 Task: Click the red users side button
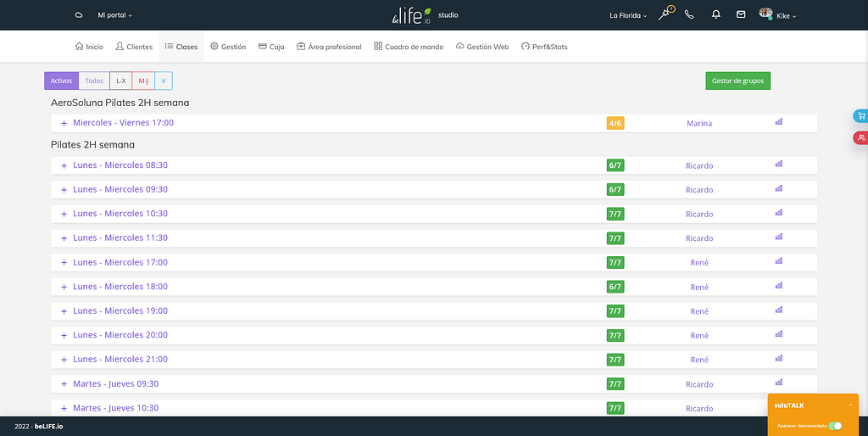pos(860,137)
